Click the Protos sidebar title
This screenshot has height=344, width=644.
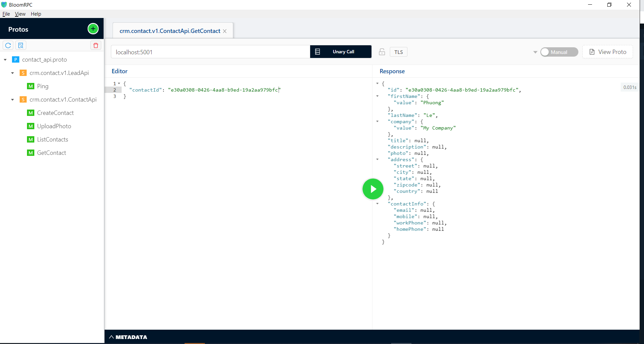(18, 29)
